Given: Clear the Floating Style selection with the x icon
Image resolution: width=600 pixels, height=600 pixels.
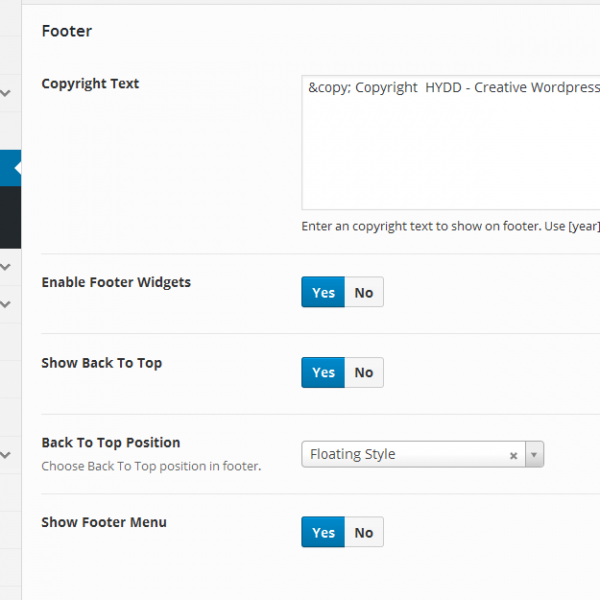Looking at the screenshot, I should [513, 455].
